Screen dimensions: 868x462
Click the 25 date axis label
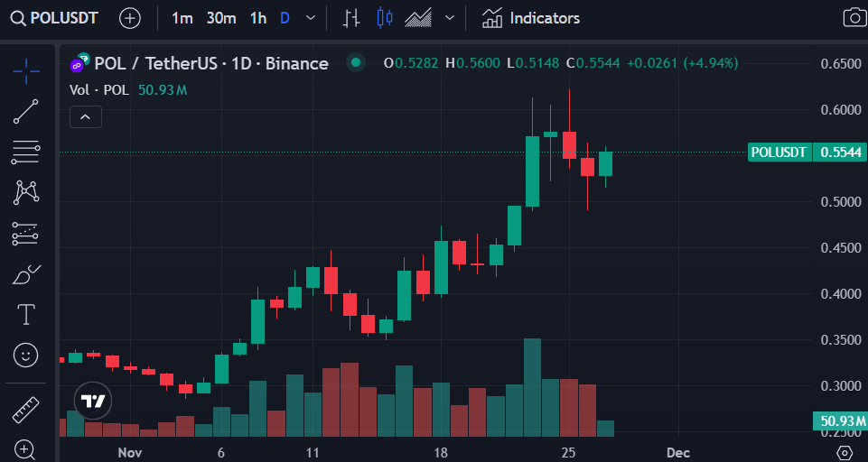tap(568, 453)
